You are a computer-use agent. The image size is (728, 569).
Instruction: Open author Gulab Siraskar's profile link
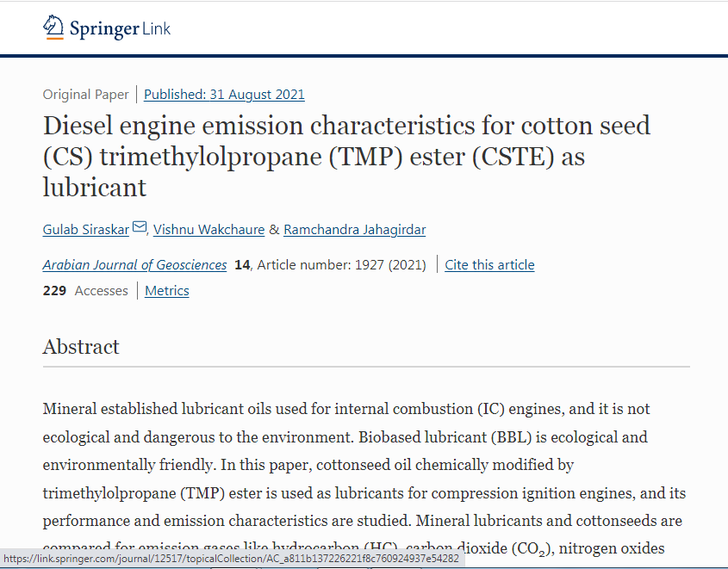coord(86,230)
